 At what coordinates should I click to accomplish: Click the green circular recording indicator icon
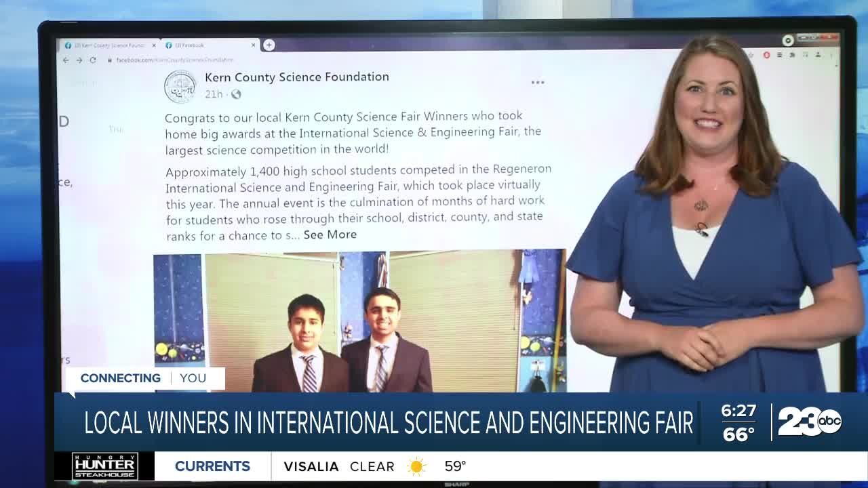788,41
